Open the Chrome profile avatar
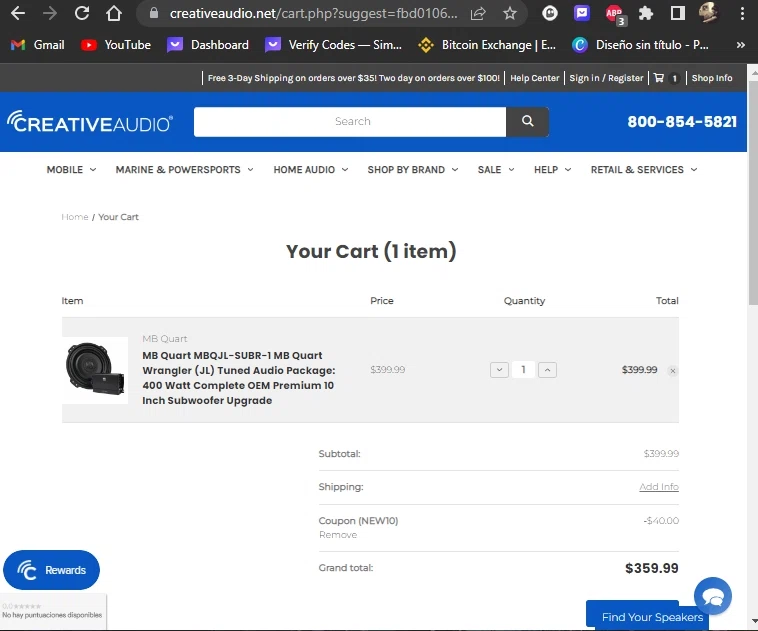Viewport: 758px width, 631px height. coord(708,13)
